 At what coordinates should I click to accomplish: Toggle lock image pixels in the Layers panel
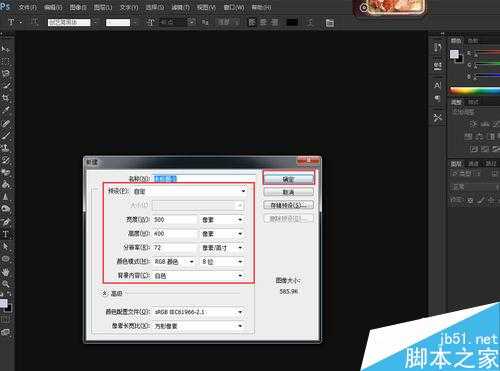(481, 200)
